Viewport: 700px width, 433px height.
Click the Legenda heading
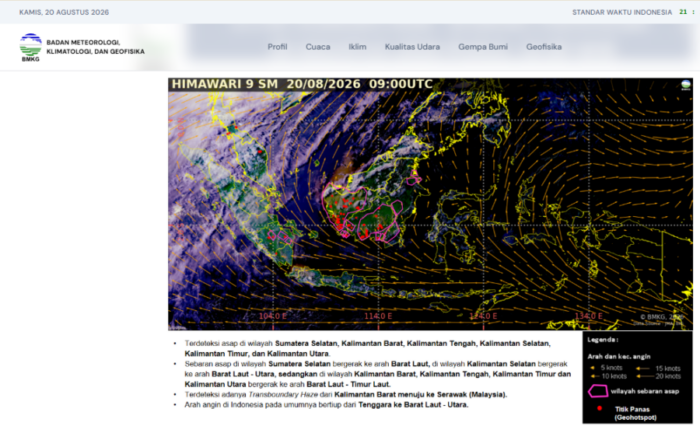pos(603,340)
